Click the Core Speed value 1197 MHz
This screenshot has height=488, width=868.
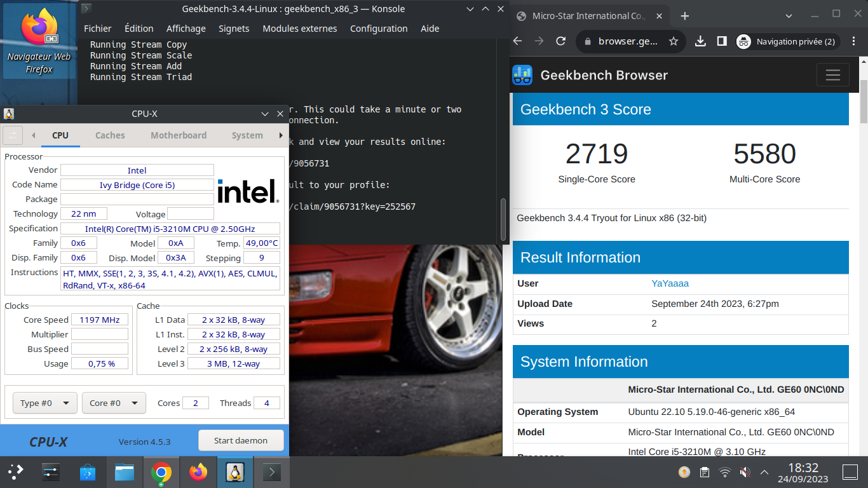[x=100, y=320]
